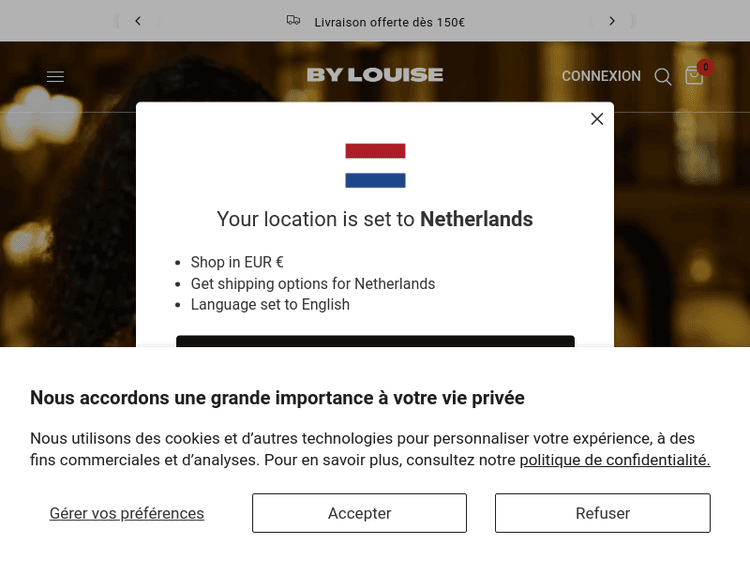Image resolution: width=750 pixels, height=563 pixels.
Task: Click the Netherlands flag image
Action: click(x=375, y=165)
